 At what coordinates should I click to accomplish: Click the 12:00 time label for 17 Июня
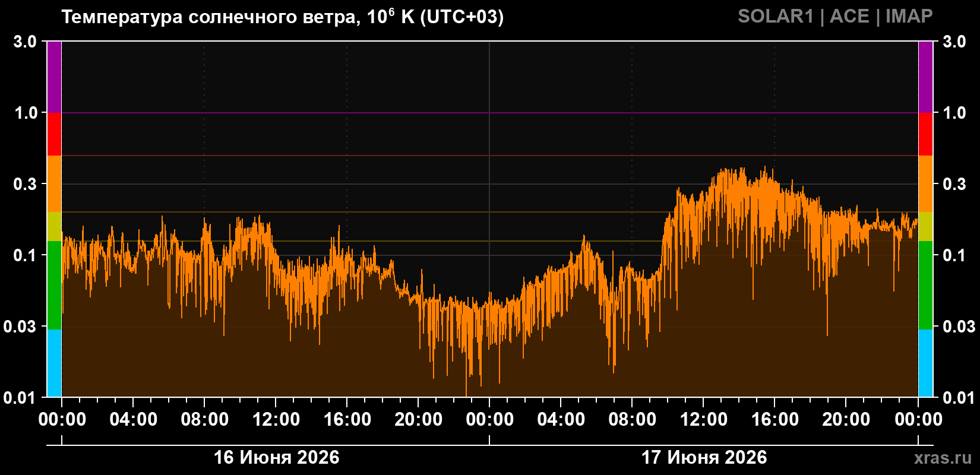click(x=704, y=419)
